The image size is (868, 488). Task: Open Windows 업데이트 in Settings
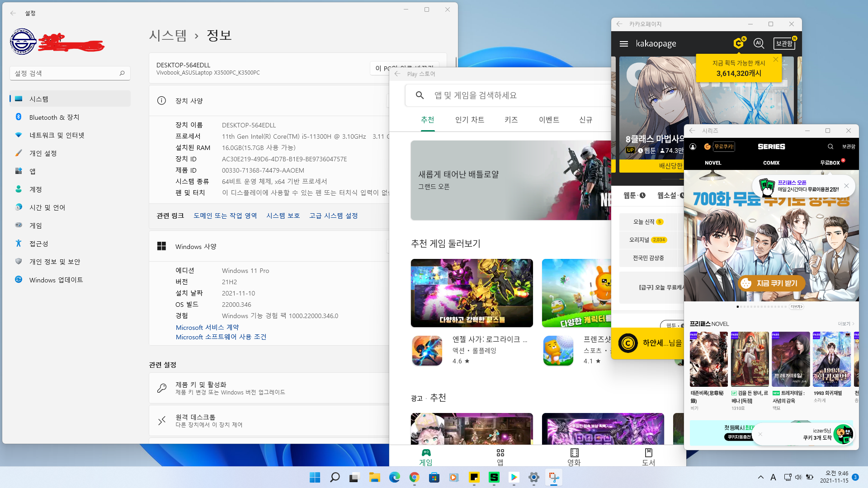70,280
